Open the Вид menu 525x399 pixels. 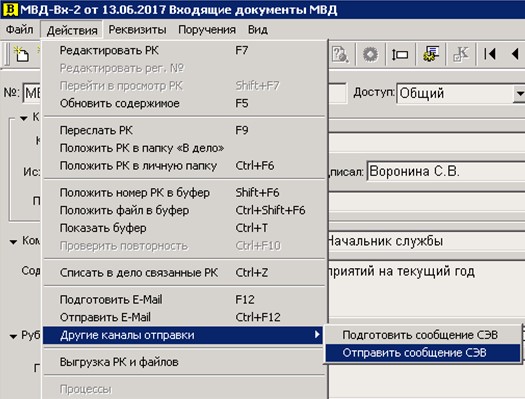click(x=258, y=30)
